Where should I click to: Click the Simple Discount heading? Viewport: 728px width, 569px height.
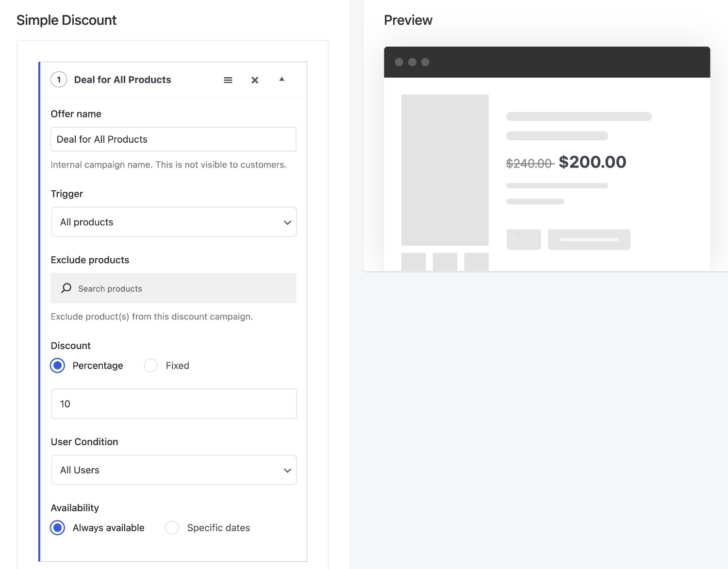point(66,20)
